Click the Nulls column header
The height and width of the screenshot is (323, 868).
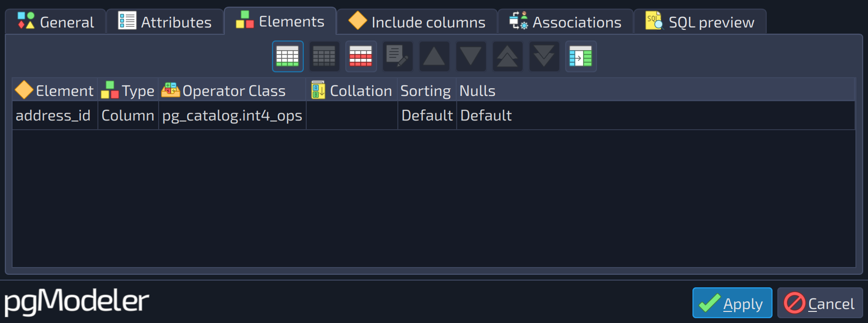click(x=656, y=90)
